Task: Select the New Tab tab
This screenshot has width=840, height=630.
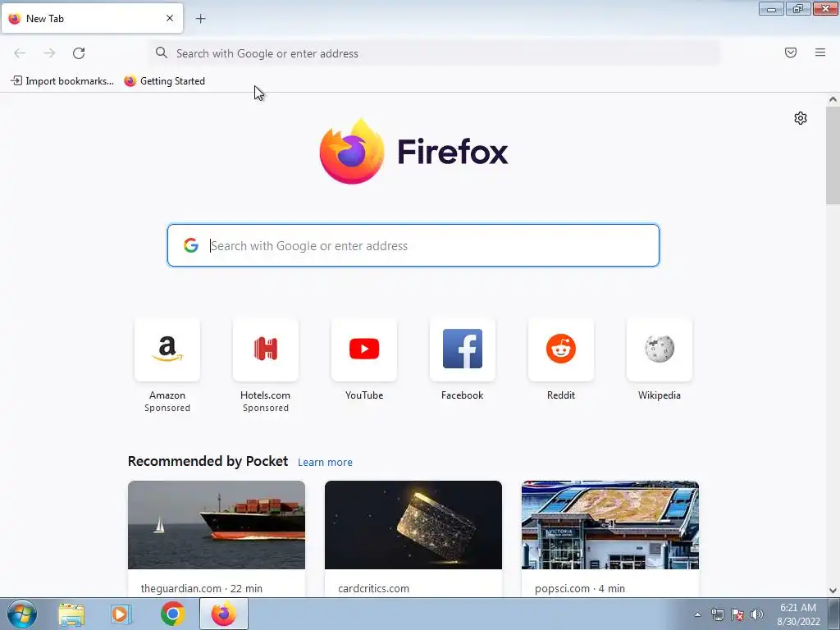Action: [92, 19]
